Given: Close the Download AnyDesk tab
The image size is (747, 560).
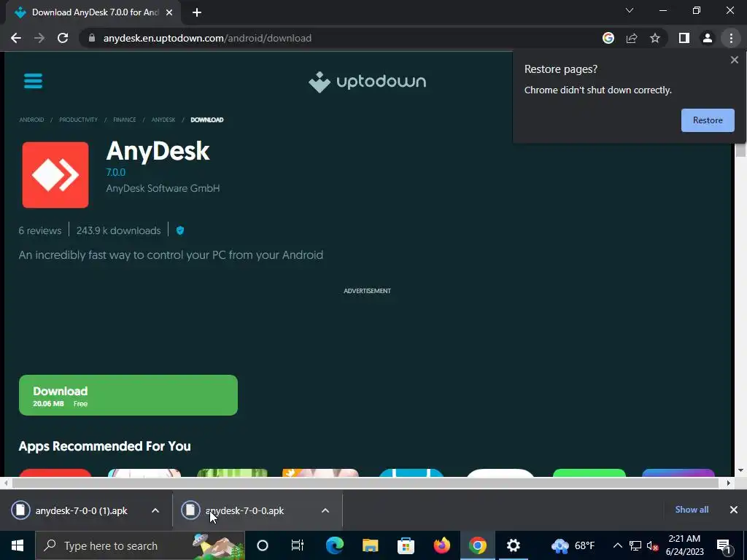Looking at the screenshot, I should coord(169,12).
